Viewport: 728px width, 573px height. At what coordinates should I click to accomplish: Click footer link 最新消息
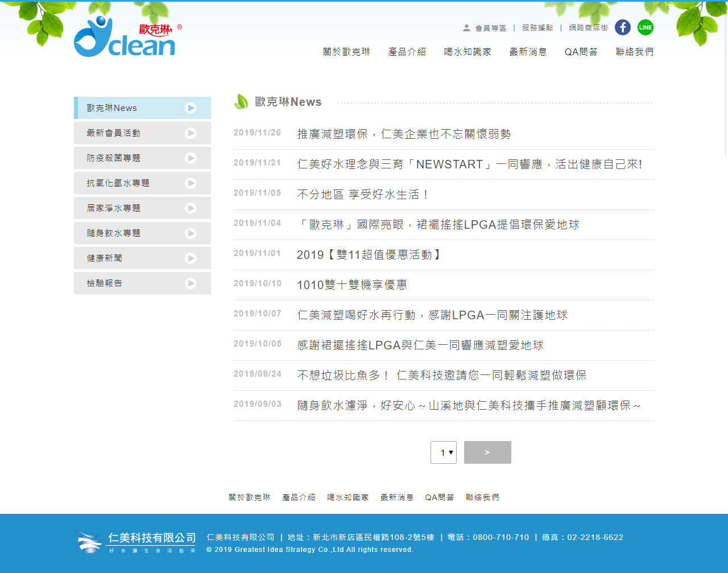(397, 497)
